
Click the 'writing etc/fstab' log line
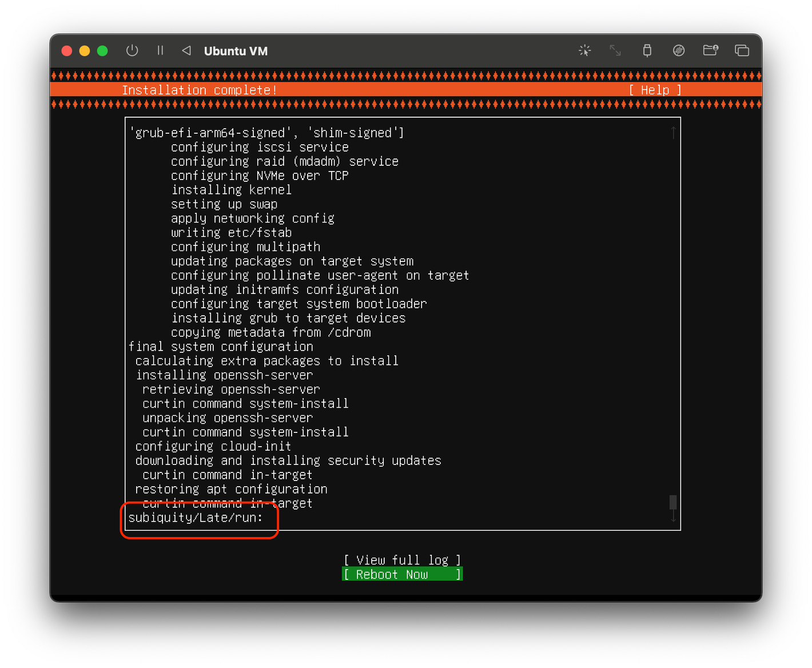232,233
